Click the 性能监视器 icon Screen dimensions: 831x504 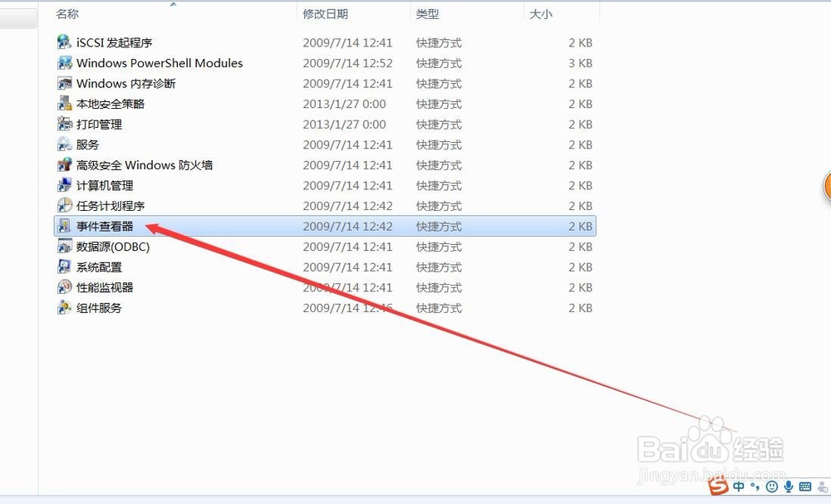tap(64, 287)
